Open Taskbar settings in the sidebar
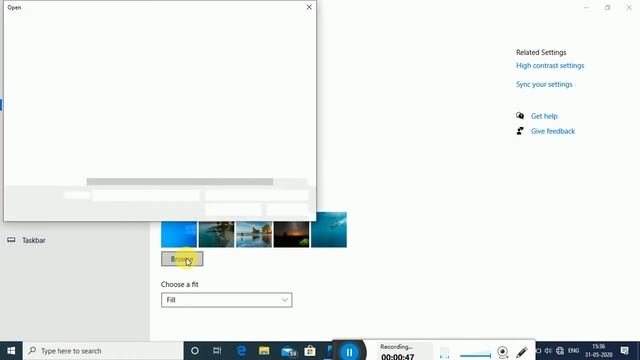 34,240
